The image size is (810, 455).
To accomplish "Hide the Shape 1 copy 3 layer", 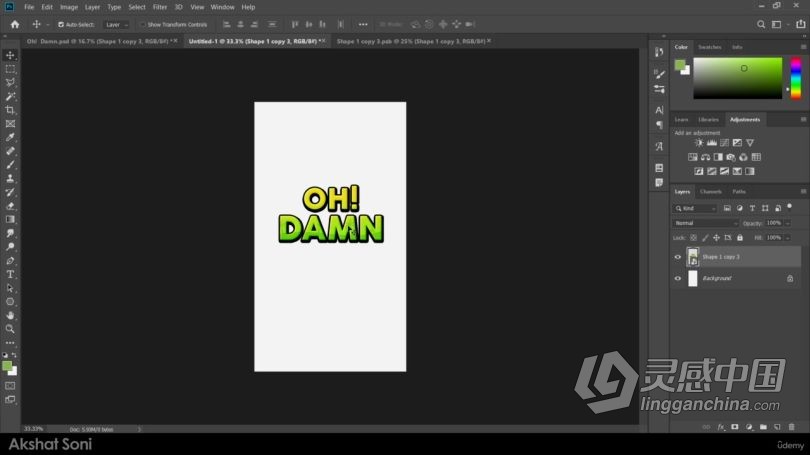I will point(678,257).
